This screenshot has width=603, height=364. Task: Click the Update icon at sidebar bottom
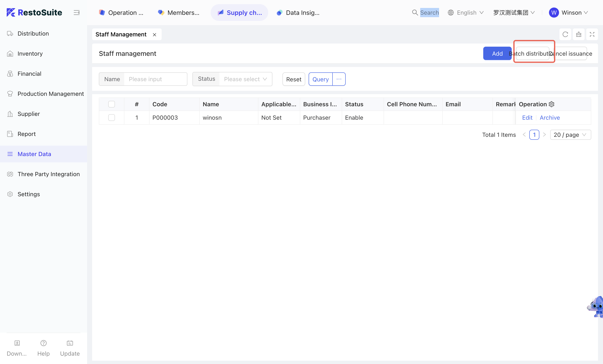click(70, 343)
